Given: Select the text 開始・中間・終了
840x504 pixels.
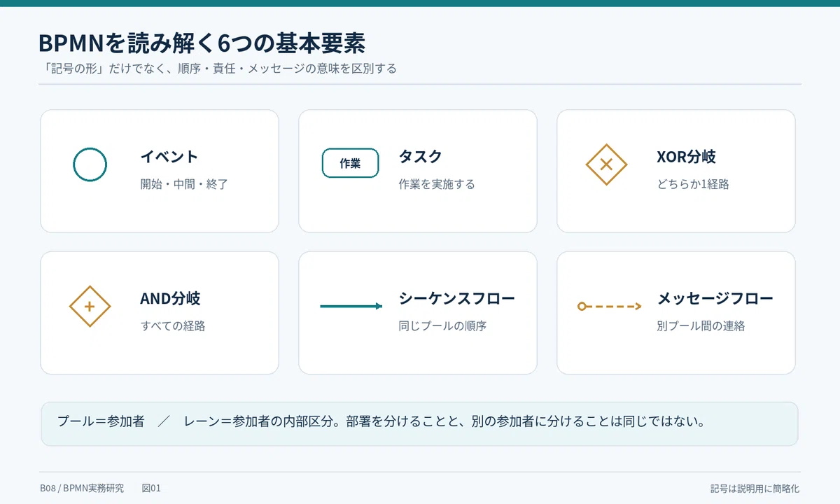Looking at the screenshot, I should click(x=184, y=185).
